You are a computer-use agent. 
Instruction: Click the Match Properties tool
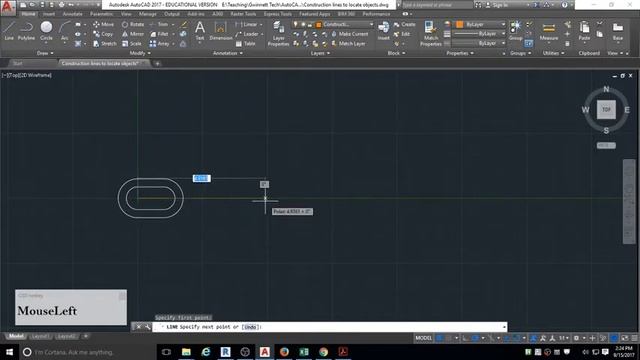click(431, 34)
